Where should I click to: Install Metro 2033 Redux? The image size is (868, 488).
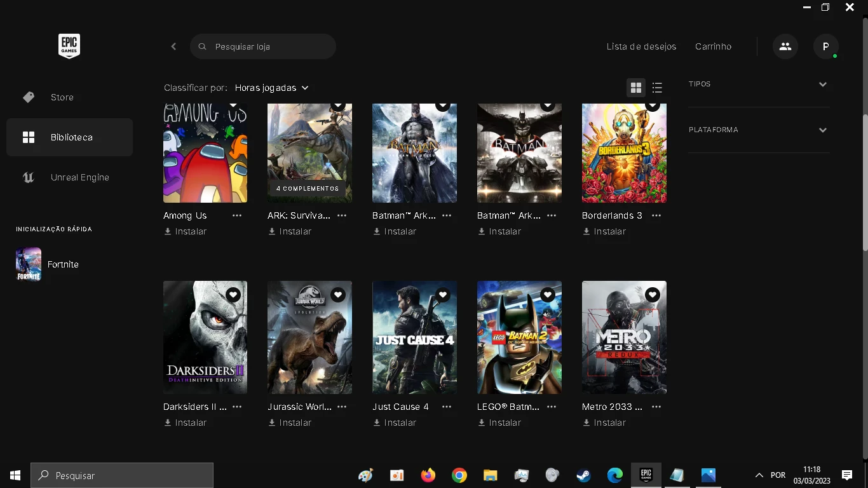604,423
